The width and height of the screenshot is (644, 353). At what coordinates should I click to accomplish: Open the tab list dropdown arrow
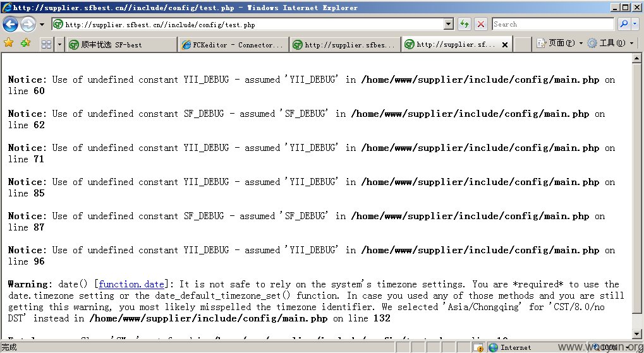pyautogui.click(x=59, y=44)
